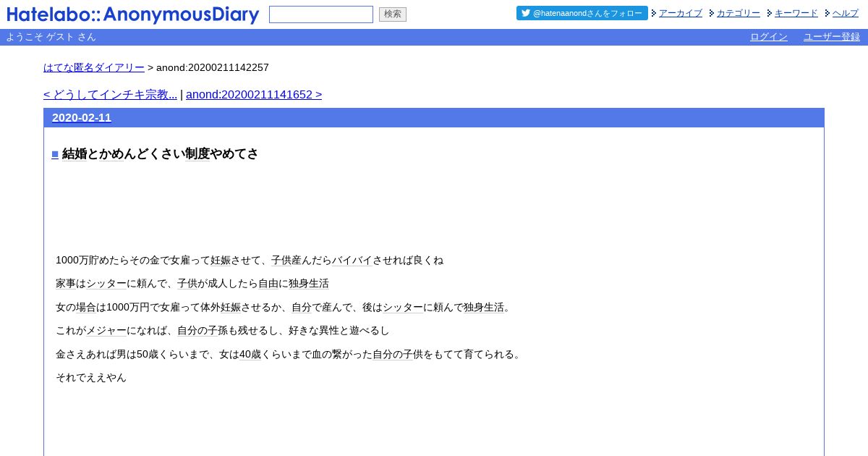Open the はてな匿名ダイアリー breadcrumb link

tap(94, 67)
